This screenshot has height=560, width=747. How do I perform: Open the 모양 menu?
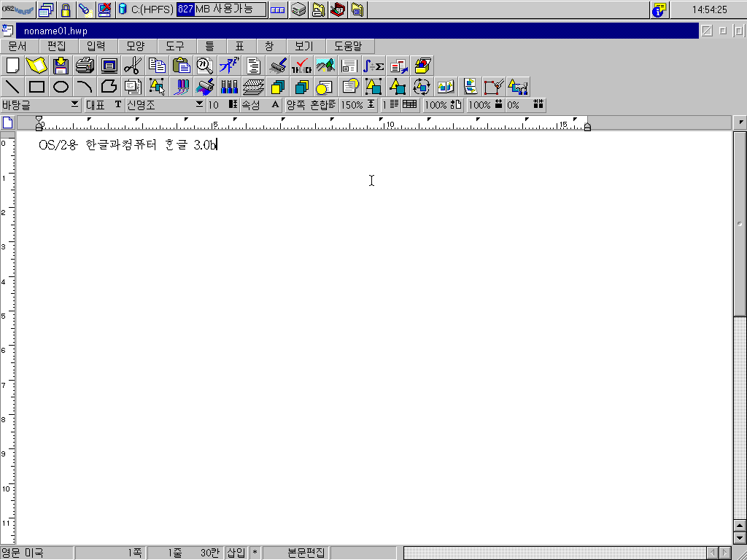pos(135,46)
